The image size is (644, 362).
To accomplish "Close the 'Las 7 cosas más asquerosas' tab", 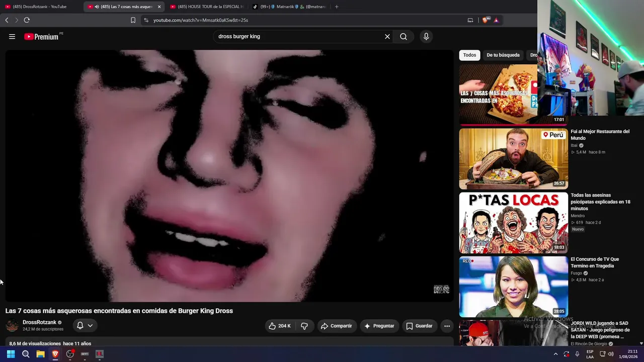I will [x=159, y=7].
